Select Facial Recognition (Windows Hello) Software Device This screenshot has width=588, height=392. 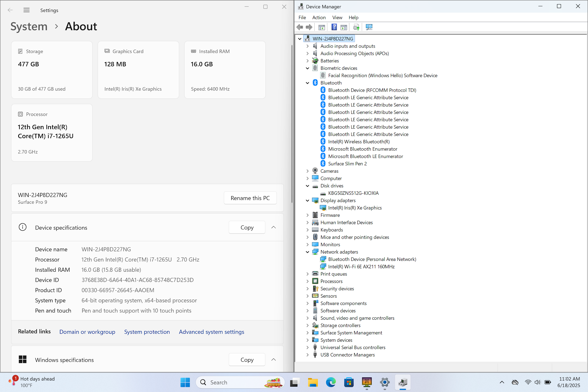tap(383, 75)
